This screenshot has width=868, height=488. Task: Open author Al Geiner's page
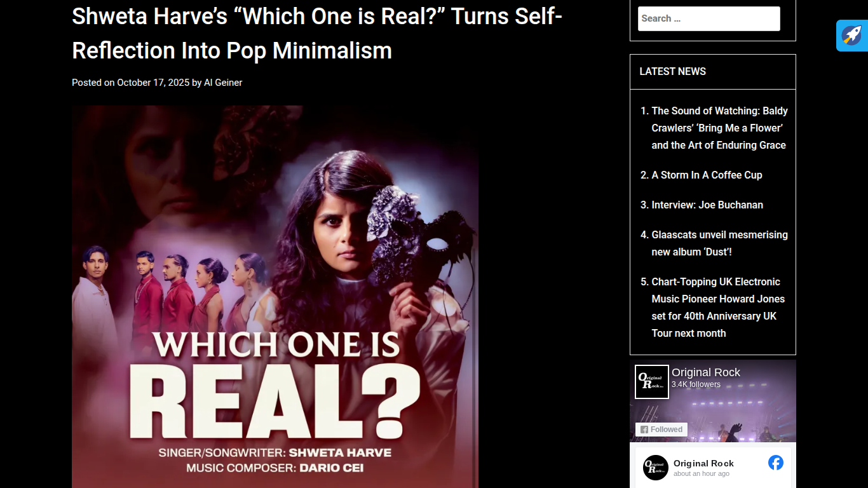[x=223, y=83]
